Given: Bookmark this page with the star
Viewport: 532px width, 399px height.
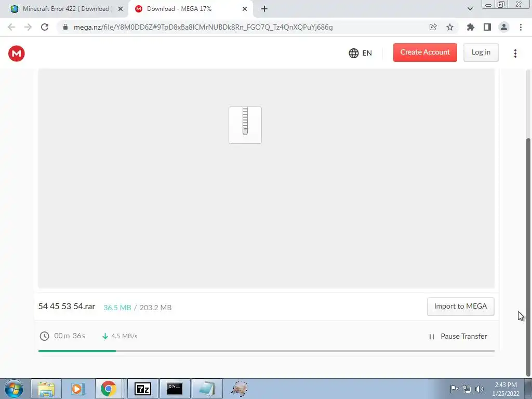Looking at the screenshot, I should pyautogui.click(x=450, y=27).
